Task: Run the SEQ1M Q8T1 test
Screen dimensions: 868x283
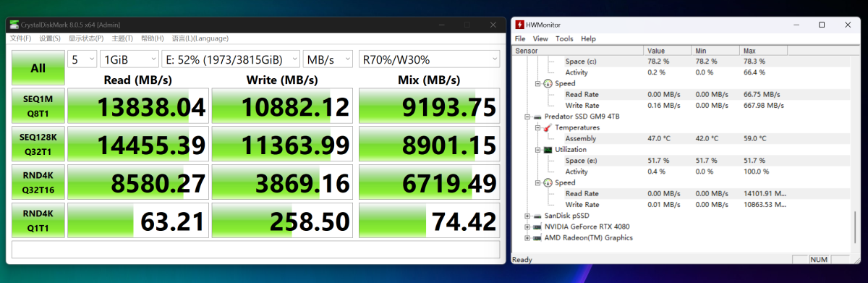Action: (38, 106)
